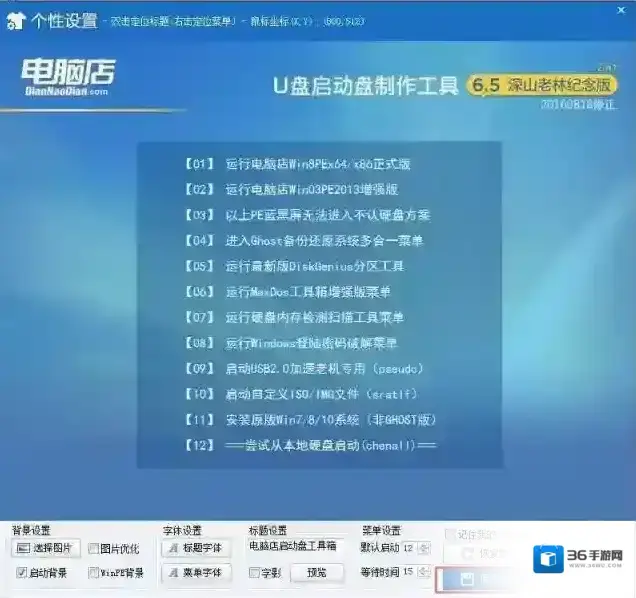
Task: Click the 个性设置 shirt icon in title bar
Action: (16, 21)
